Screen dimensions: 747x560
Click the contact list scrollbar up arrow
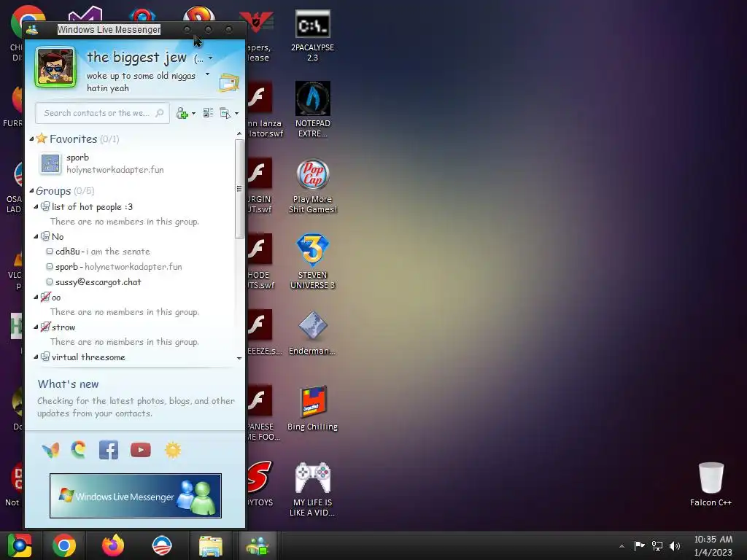coord(239,134)
